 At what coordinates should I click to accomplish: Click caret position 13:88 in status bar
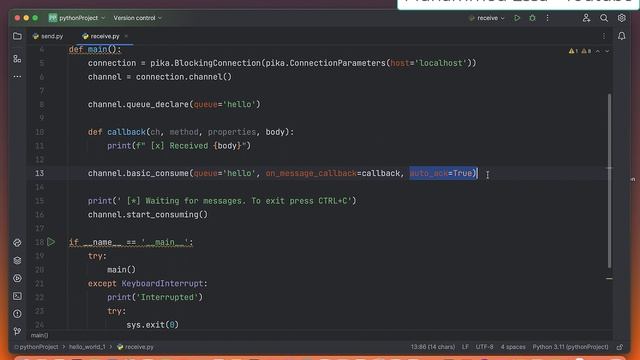433,347
